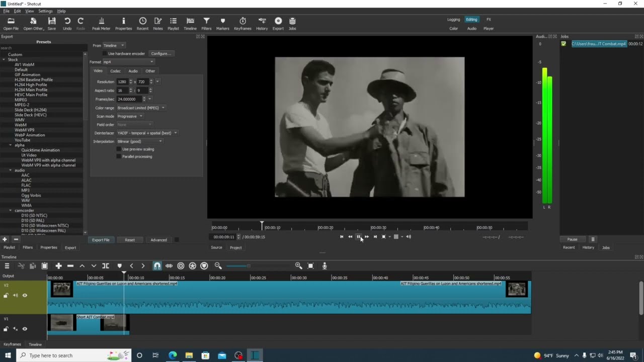Open the Keyframes panel from the toolbar

click(x=243, y=23)
